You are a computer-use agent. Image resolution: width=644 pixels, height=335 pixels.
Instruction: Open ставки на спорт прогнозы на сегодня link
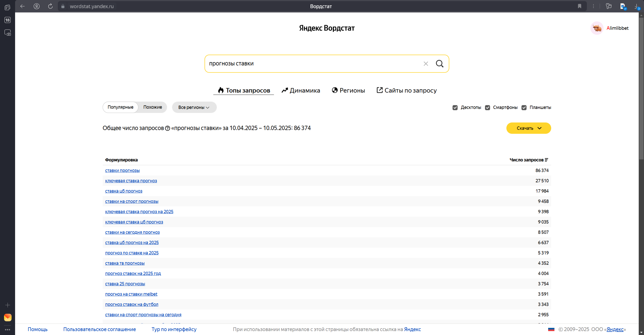pyautogui.click(x=143, y=315)
